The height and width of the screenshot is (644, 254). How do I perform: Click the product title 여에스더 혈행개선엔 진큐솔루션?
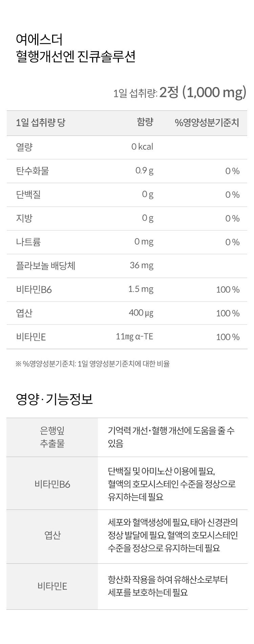[x=76, y=48]
